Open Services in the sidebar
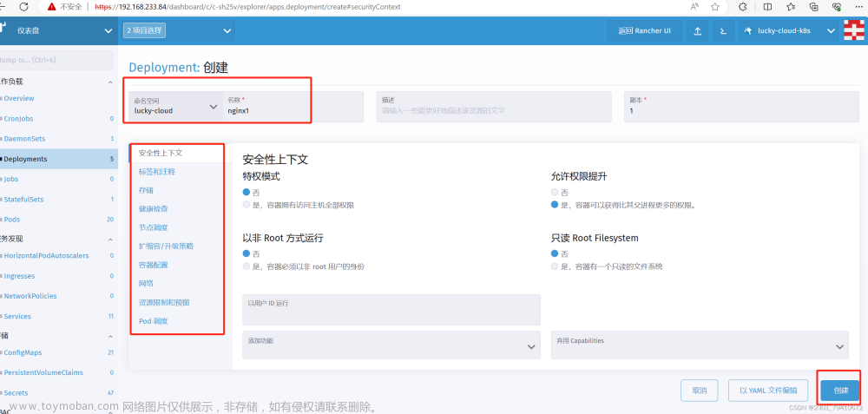This screenshot has height=414, width=868. pos(17,317)
